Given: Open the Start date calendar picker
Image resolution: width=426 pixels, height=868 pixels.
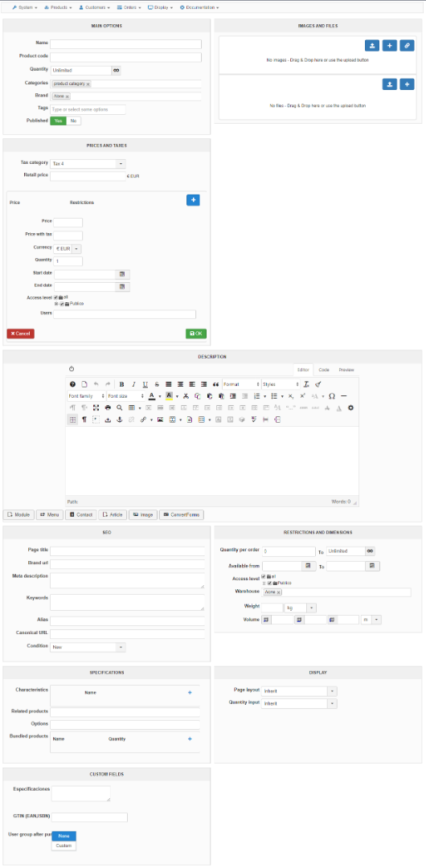Looking at the screenshot, I should point(122,275).
